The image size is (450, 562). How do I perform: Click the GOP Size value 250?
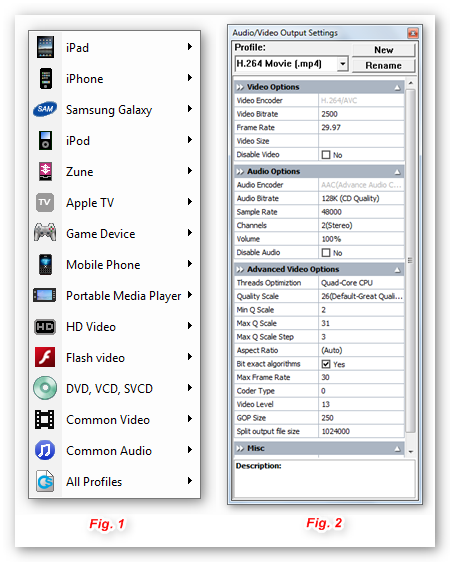coord(361,418)
